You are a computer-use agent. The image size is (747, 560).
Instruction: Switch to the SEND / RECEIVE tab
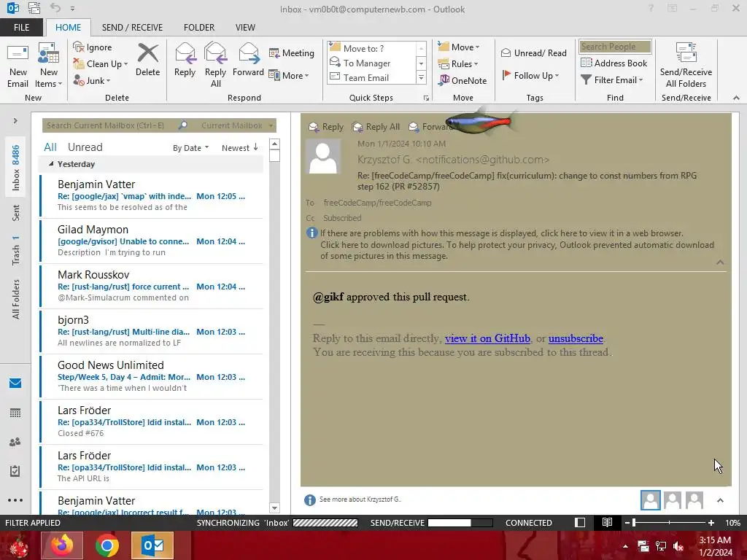pyautogui.click(x=132, y=28)
